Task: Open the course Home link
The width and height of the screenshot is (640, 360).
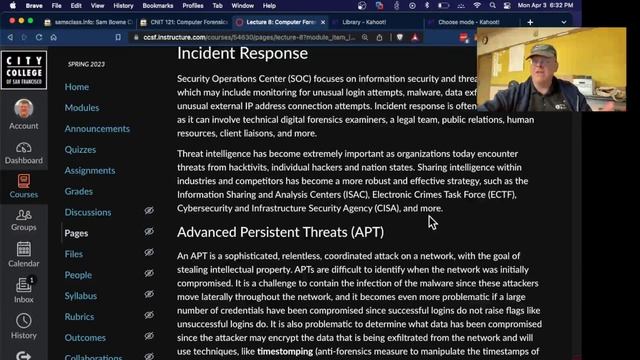Action: coord(77,87)
